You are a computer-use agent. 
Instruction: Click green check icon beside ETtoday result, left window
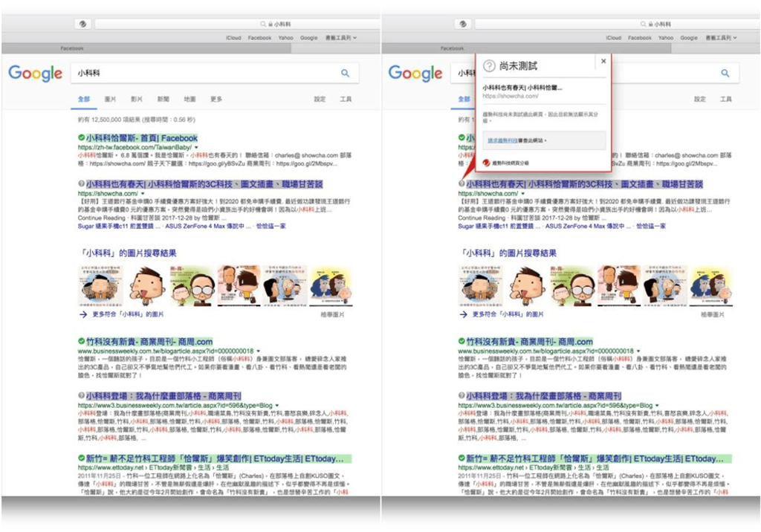click(82, 458)
